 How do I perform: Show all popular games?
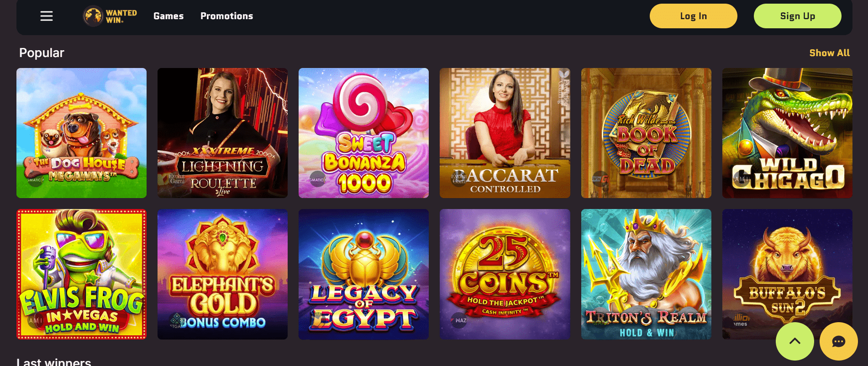click(829, 53)
